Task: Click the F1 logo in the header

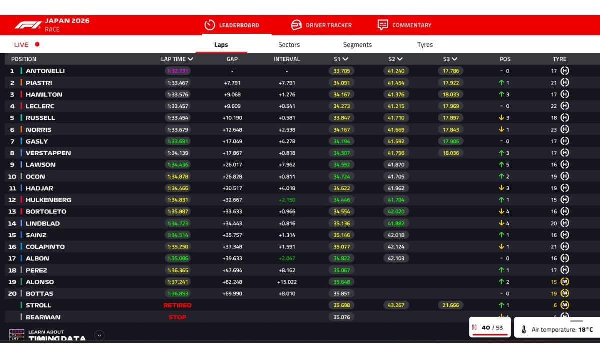Action: (x=28, y=25)
